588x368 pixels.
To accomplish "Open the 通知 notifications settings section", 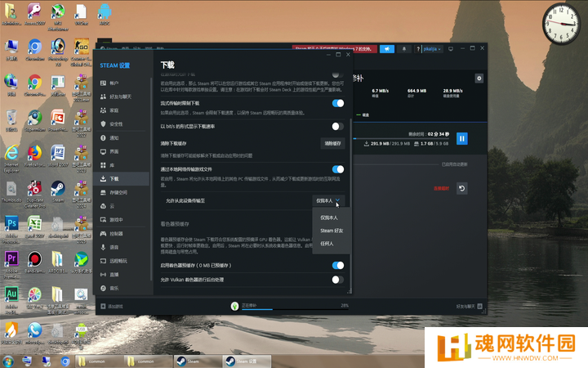I will pyautogui.click(x=122, y=138).
